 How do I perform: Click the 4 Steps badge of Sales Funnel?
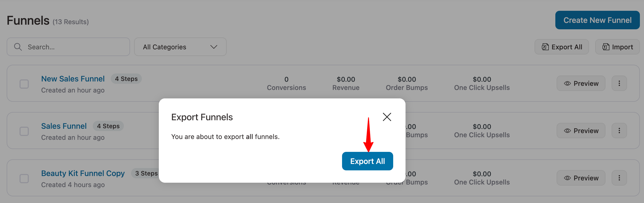(x=108, y=126)
